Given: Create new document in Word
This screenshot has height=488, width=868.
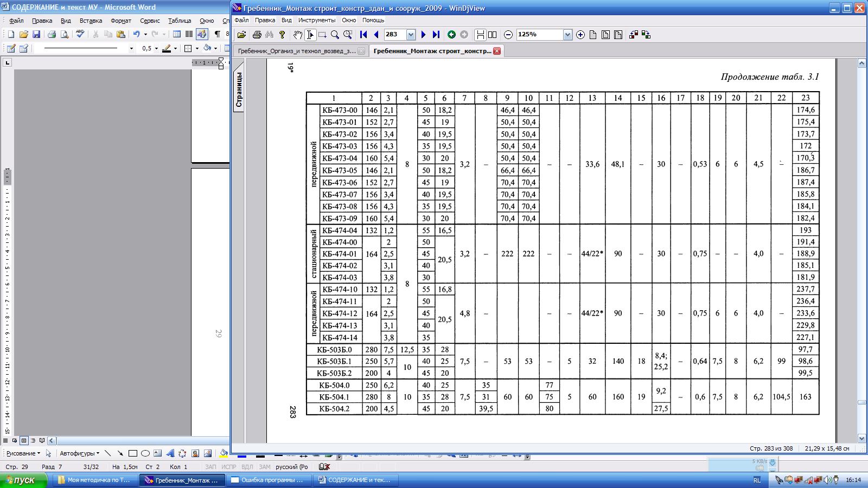Looking at the screenshot, I should click(11, 34).
